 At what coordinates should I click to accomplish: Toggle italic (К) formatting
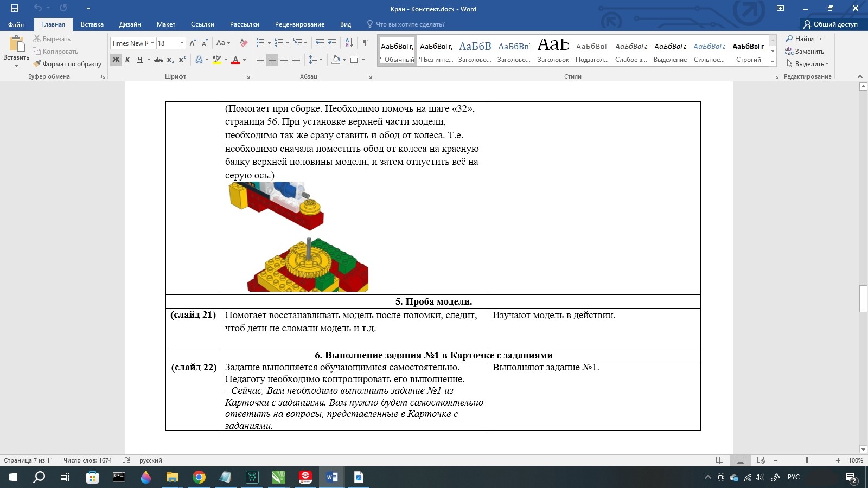[127, 60]
